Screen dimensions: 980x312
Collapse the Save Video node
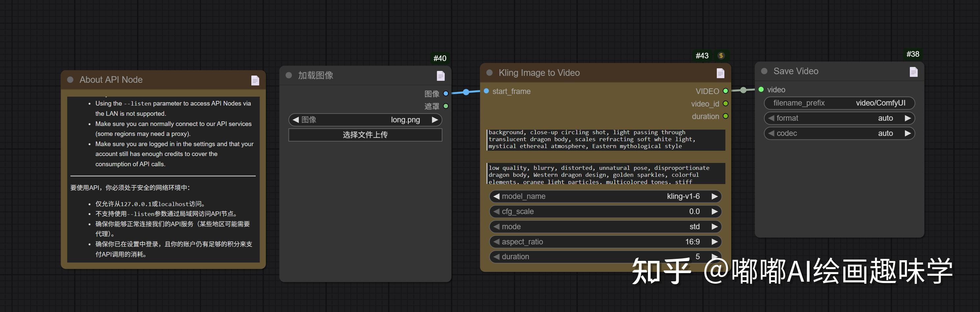tap(764, 71)
